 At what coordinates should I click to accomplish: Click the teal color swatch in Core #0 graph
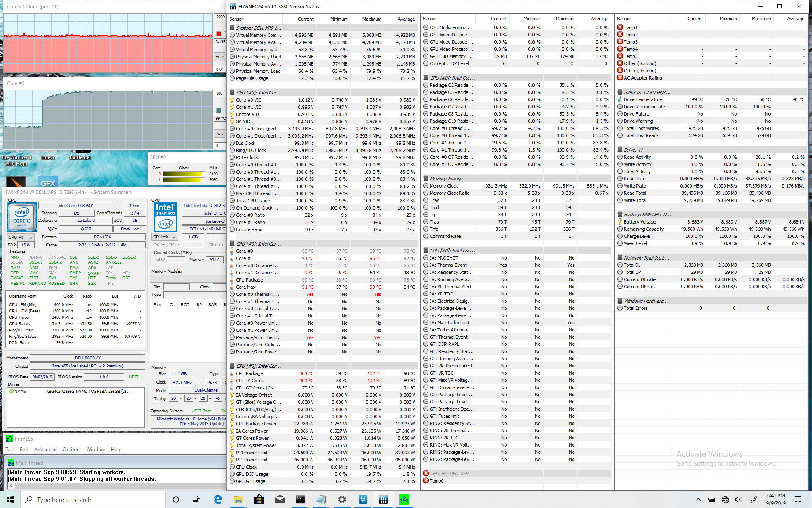(219, 110)
